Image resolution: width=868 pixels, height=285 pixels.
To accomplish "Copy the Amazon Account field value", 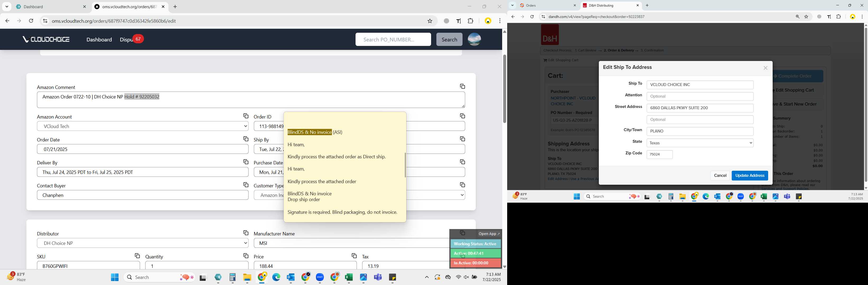I will (x=246, y=116).
